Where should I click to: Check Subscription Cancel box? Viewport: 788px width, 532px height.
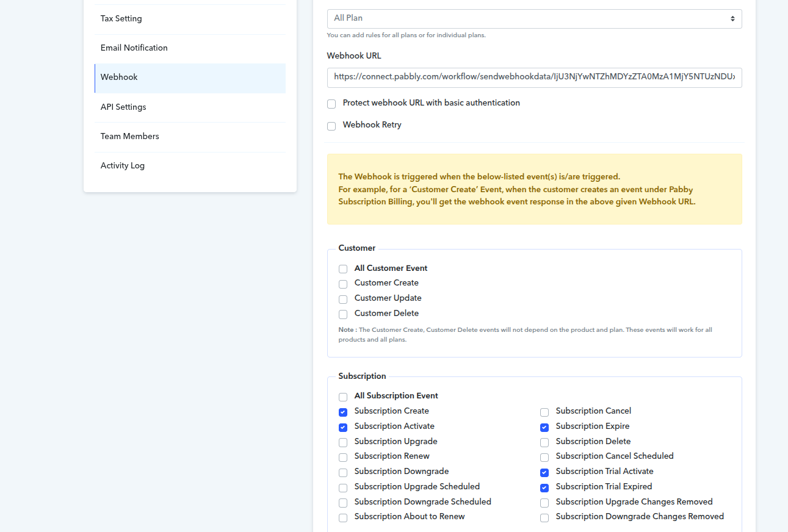click(544, 412)
